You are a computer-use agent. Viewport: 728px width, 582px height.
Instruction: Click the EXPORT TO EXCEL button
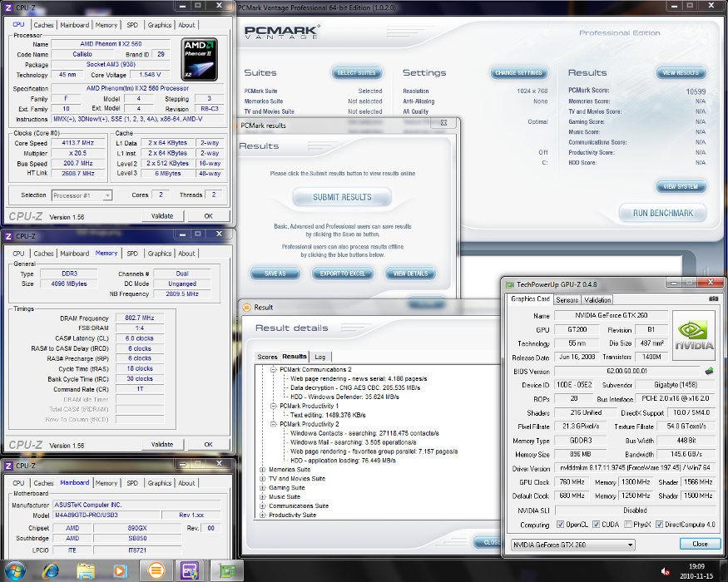[343, 274]
